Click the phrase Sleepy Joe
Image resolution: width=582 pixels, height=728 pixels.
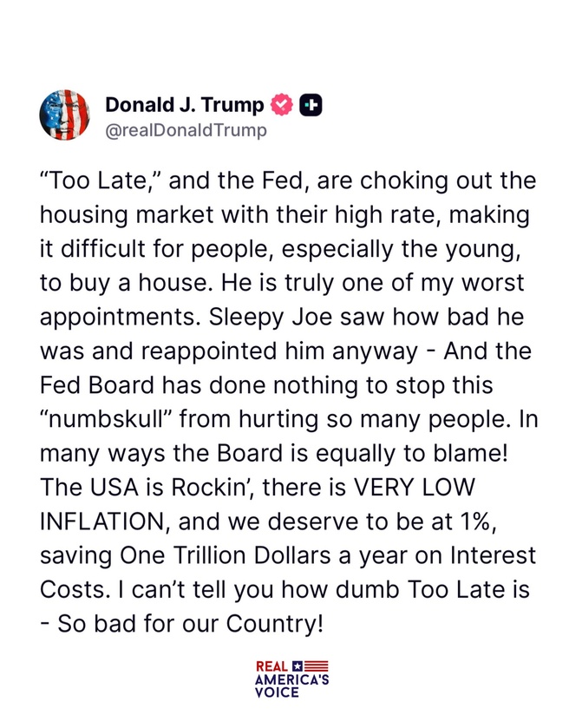[x=271, y=318]
